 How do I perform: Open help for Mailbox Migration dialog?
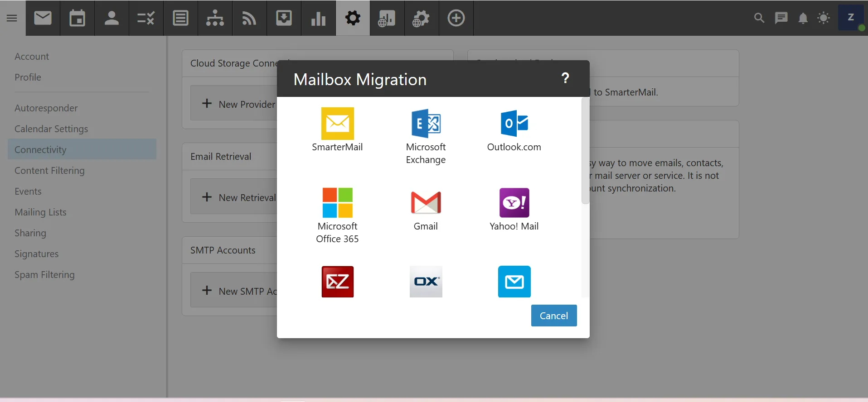pos(565,78)
